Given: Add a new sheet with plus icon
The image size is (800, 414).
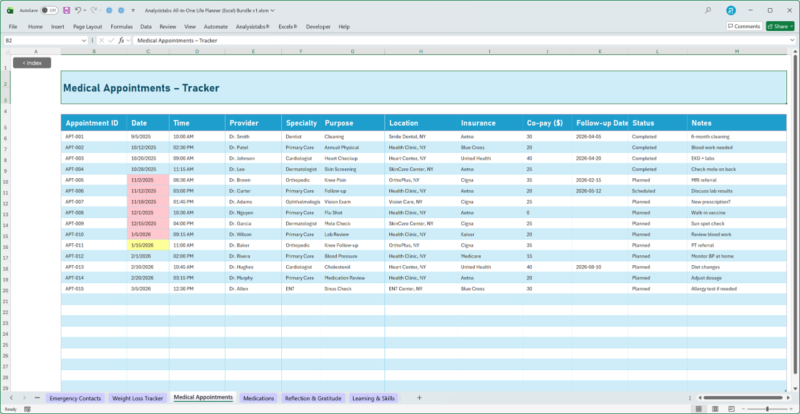Looking at the screenshot, I should click(x=419, y=398).
